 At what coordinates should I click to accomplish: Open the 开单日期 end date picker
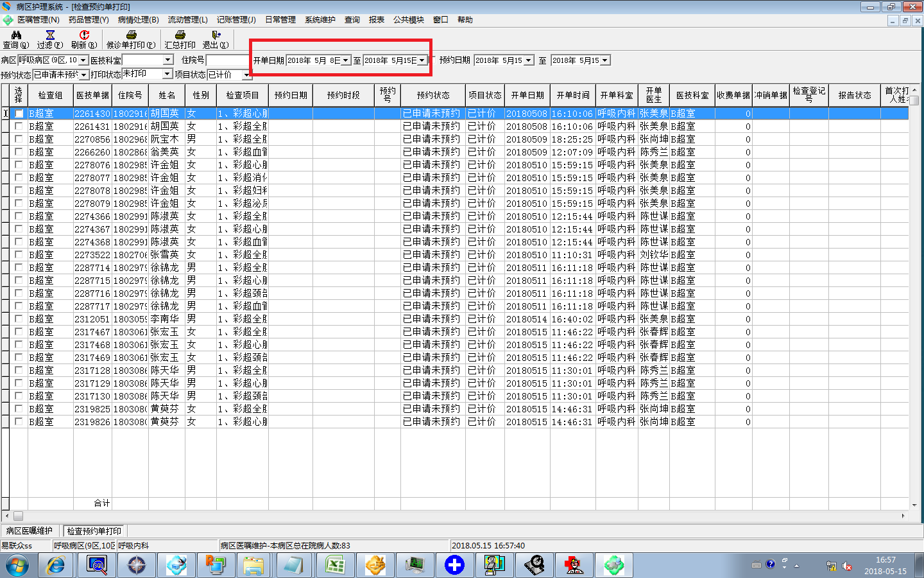[422, 60]
